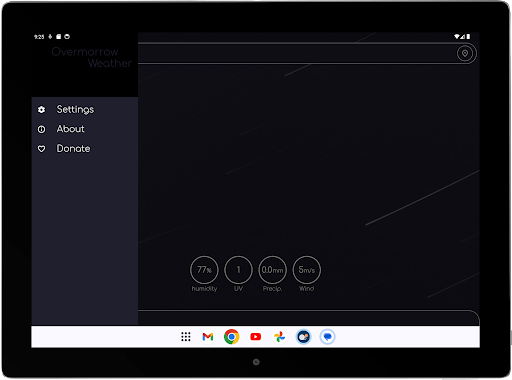The height and width of the screenshot is (380, 512).
Task: Click the Wi-Fi status icon
Action: click(x=457, y=36)
